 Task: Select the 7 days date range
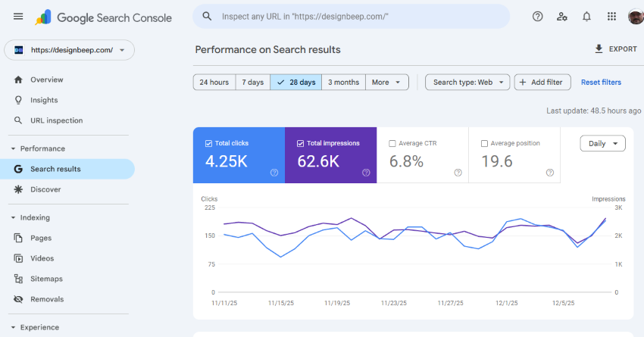[252, 83]
